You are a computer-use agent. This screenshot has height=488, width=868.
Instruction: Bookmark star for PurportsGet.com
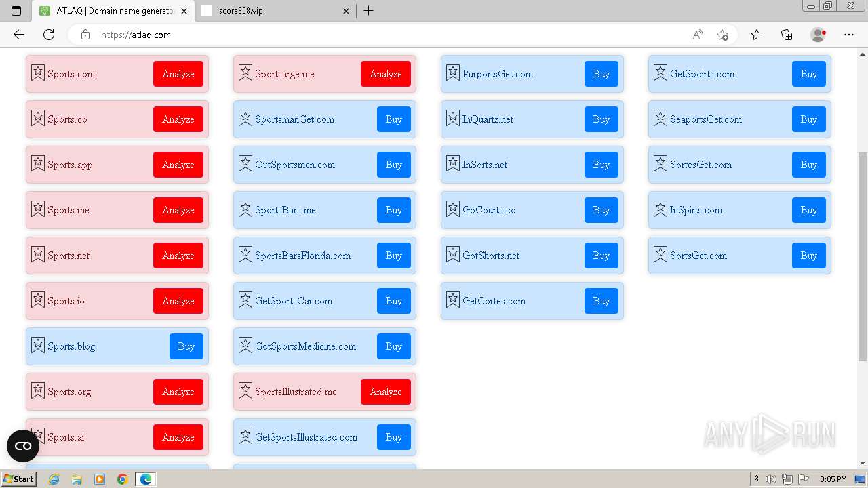coord(453,73)
